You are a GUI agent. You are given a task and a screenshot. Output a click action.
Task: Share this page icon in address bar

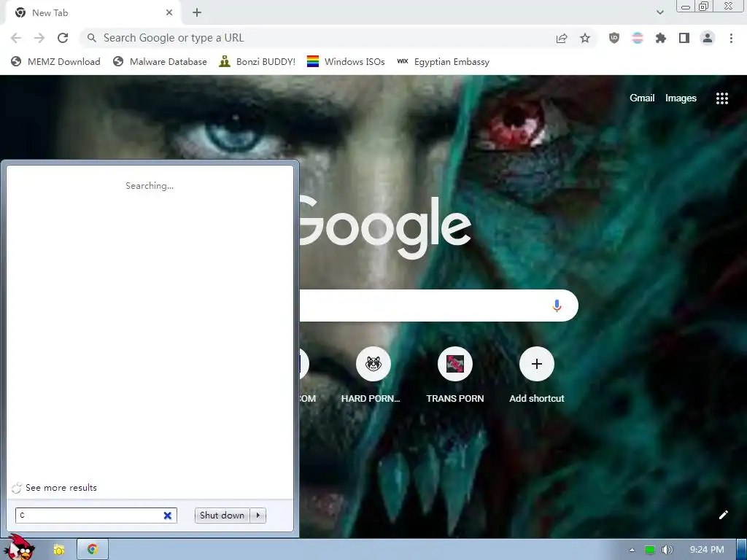(x=562, y=38)
